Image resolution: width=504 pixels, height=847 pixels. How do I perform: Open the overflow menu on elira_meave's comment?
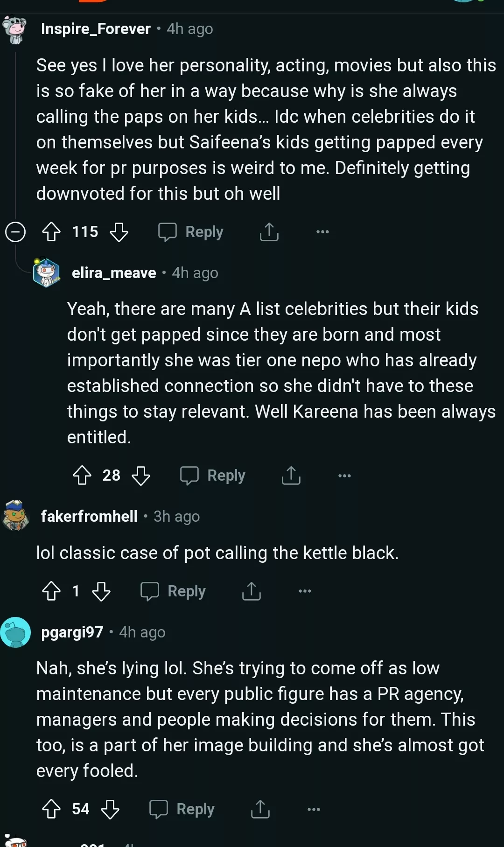(x=344, y=475)
